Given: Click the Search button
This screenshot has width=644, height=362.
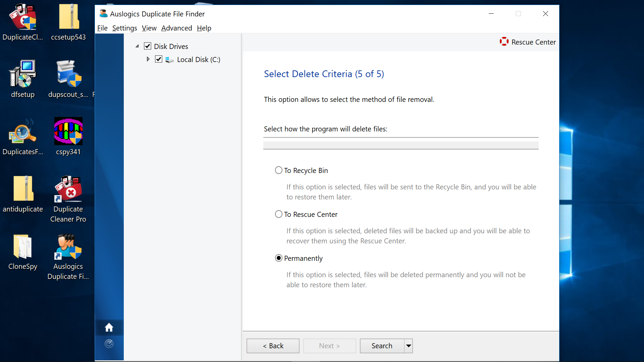Looking at the screenshot, I should (x=381, y=346).
